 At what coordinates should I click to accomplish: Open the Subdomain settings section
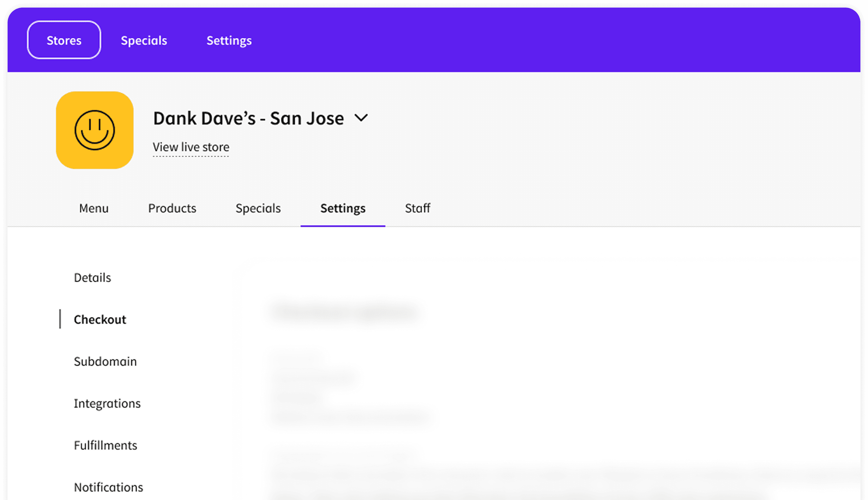(x=105, y=361)
